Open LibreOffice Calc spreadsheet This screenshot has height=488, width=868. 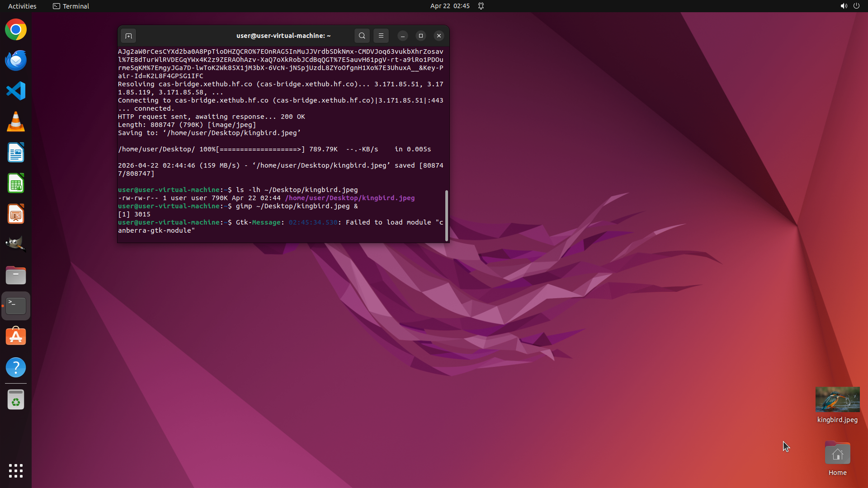pyautogui.click(x=16, y=183)
